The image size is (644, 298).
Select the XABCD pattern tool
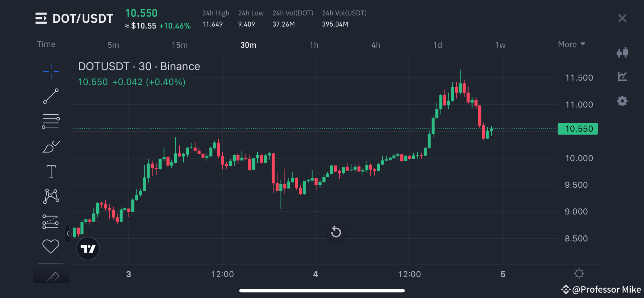(x=51, y=196)
